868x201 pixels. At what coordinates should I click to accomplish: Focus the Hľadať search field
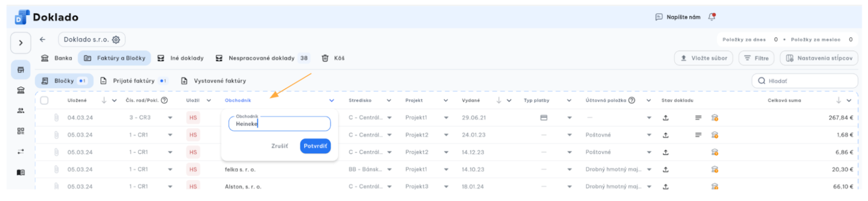805,81
